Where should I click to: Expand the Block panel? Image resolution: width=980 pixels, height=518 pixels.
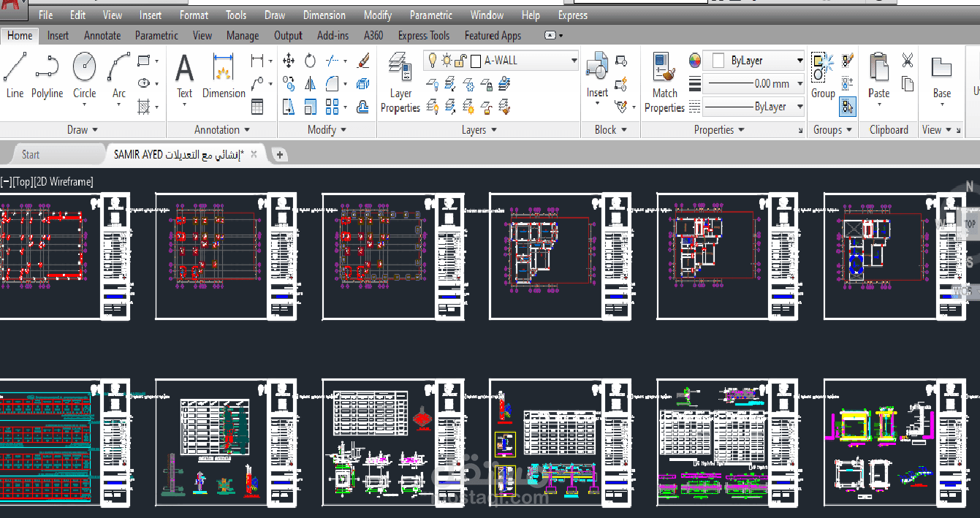tap(610, 130)
